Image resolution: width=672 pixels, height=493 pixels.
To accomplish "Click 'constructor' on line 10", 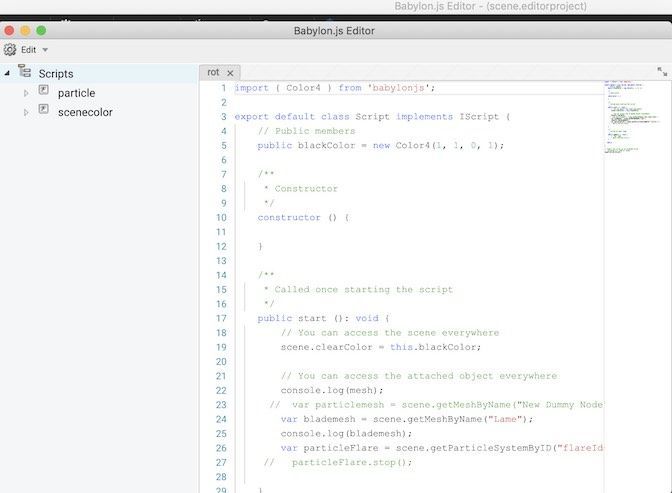I will (x=289, y=218).
